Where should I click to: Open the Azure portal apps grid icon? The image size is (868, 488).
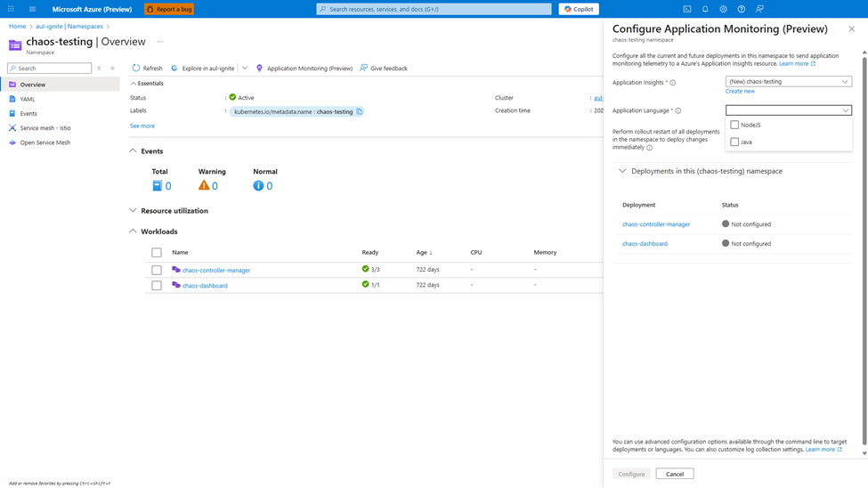coord(11,9)
